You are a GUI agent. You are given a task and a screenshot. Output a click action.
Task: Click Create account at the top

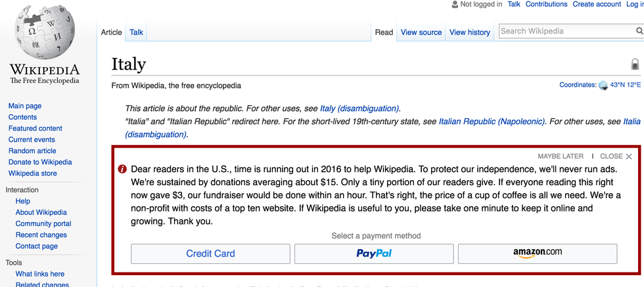(597, 5)
